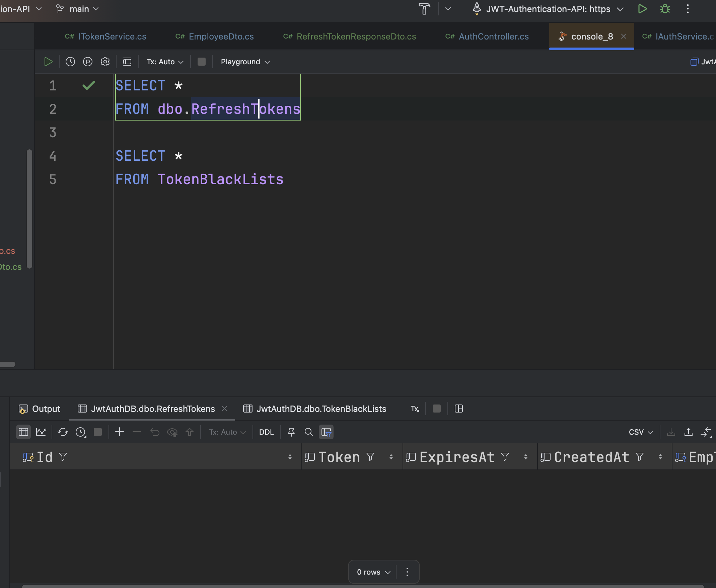The width and height of the screenshot is (716, 588).
Task: Open query history clock icon
Action: click(70, 62)
